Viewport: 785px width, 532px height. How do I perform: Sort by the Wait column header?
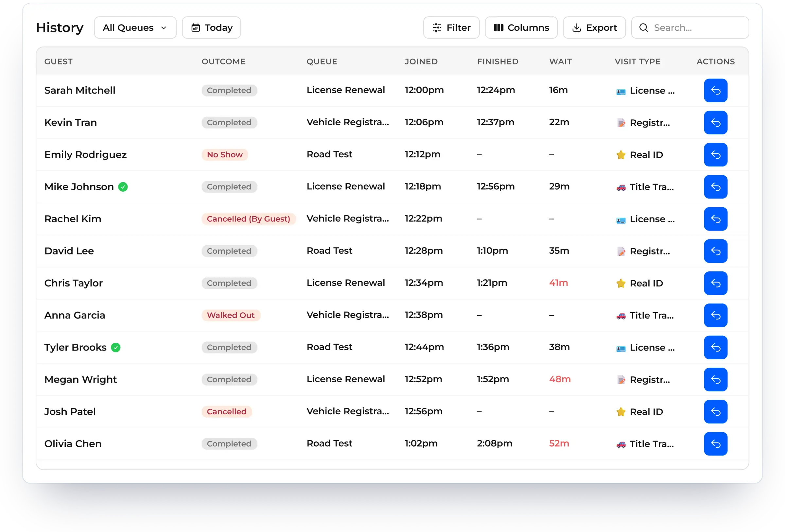tap(560, 61)
